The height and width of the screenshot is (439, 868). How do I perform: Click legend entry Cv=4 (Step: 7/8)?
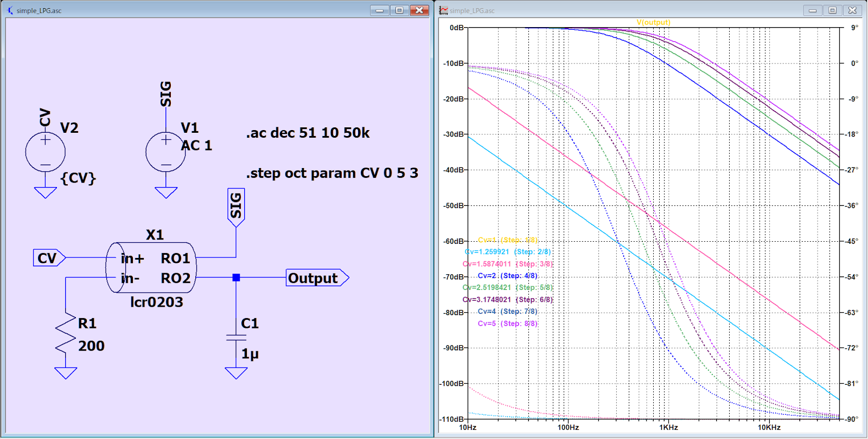click(x=508, y=311)
